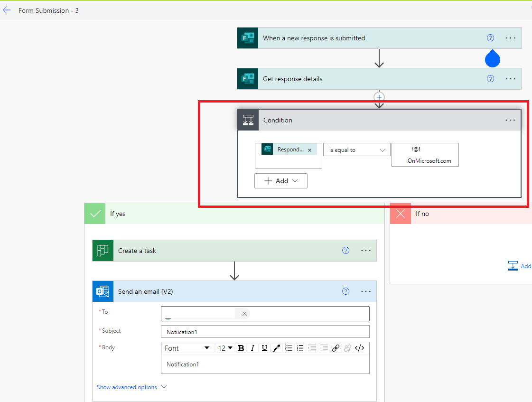The image size is (532, 402).
Task: Remove the 'Respond...' dynamic token
Action: pyautogui.click(x=309, y=150)
